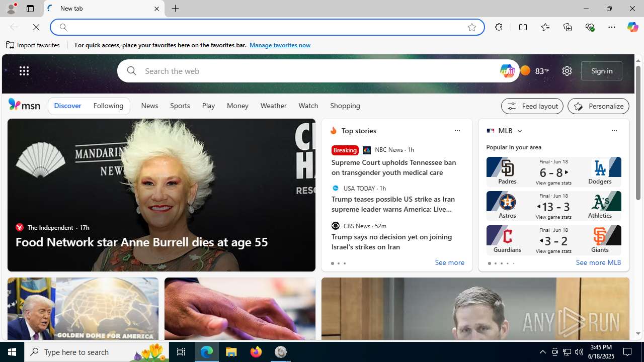Select second Top stories page dot

(x=338, y=263)
